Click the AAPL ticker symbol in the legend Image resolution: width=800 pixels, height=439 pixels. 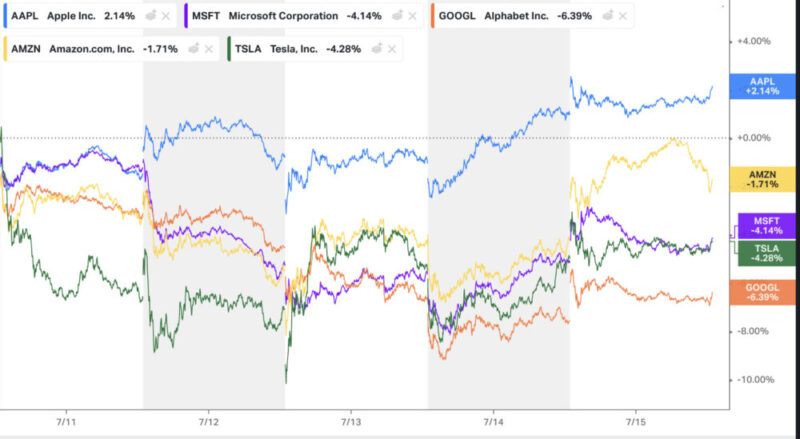pyautogui.click(x=25, y=17)
